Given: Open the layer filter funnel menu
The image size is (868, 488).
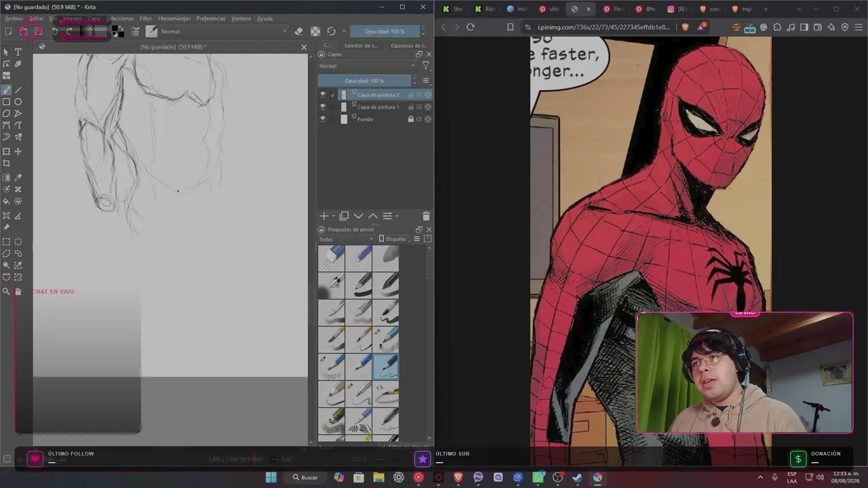Looking at the screenshot, I should [426, 66].
